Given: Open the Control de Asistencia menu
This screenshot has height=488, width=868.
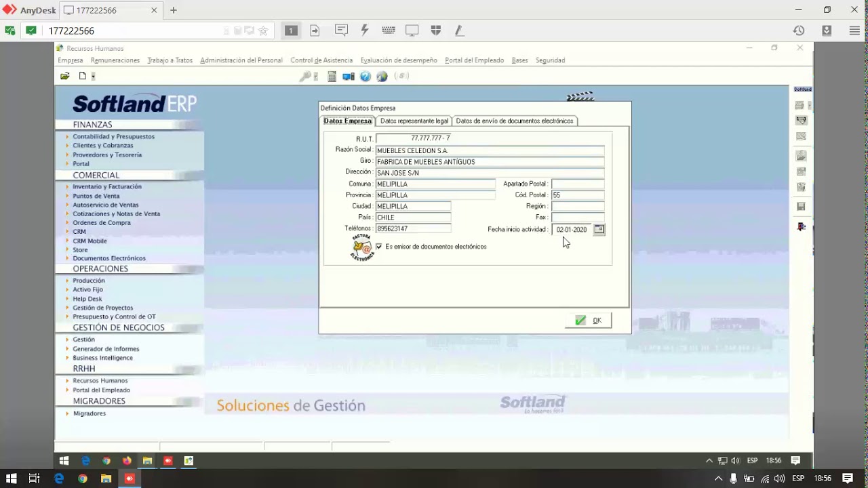Looking at the screenshot, I should click(x=321, y=60).
